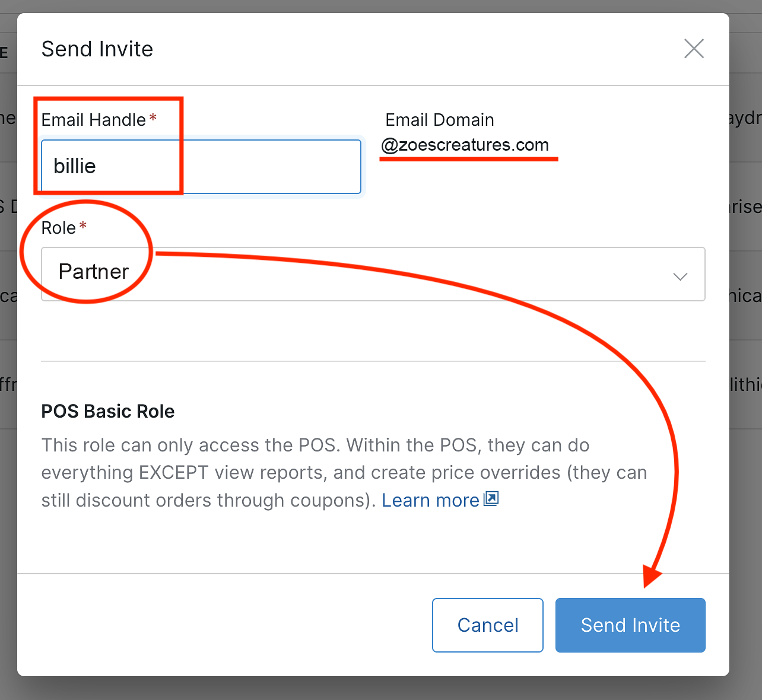Place cursor in the billie email handle box
This screenshot has width=762, height=700.
201,166
